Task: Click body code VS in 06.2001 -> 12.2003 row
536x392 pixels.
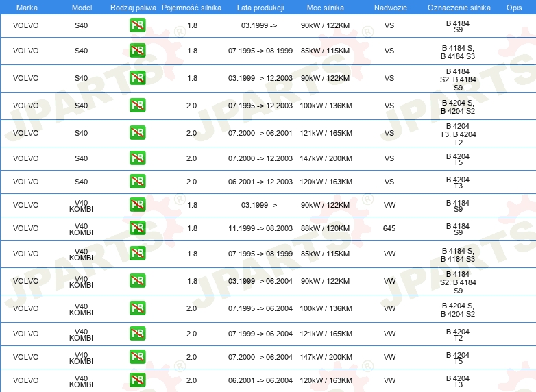Action: coord(389,182)
